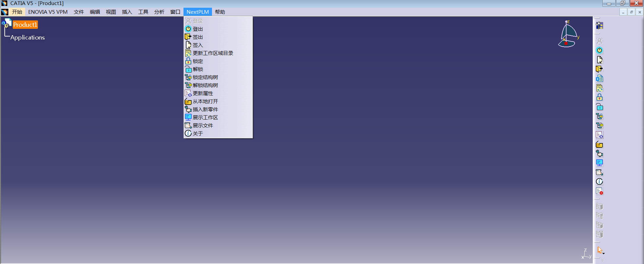
Task: Click the unlock structure tree toolbar icon
Action: click(x=599, y=126)
